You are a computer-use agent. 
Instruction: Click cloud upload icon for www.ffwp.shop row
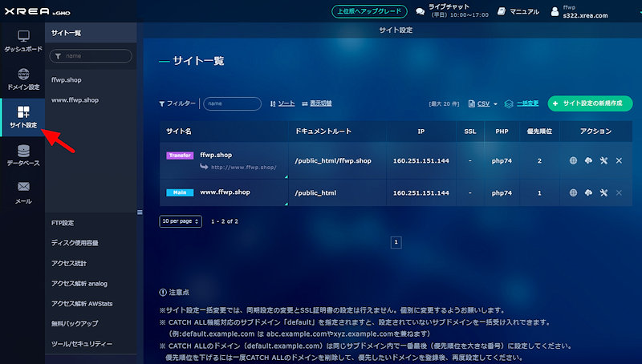point(588,193)
